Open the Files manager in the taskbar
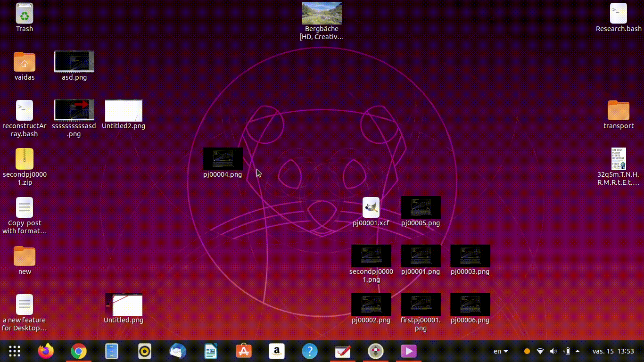The height and width of the screenshot is (362, 644). point(112,351)
